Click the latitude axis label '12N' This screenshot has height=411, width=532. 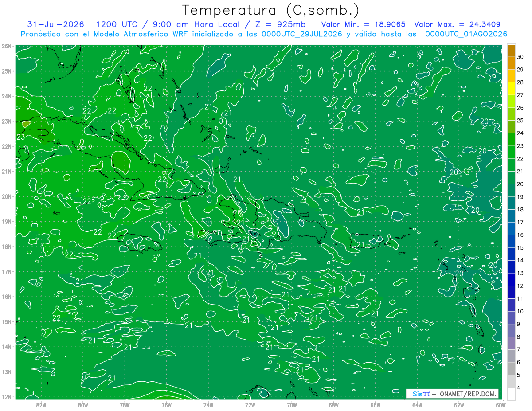point(7,397)
